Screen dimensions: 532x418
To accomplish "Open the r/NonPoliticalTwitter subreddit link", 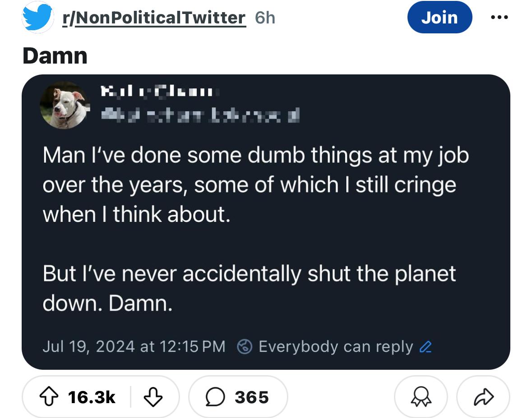I will point(154,18).
